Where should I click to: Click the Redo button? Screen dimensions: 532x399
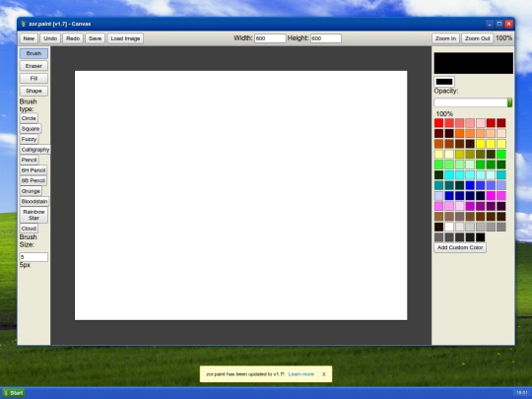click(x=73, y=38)
